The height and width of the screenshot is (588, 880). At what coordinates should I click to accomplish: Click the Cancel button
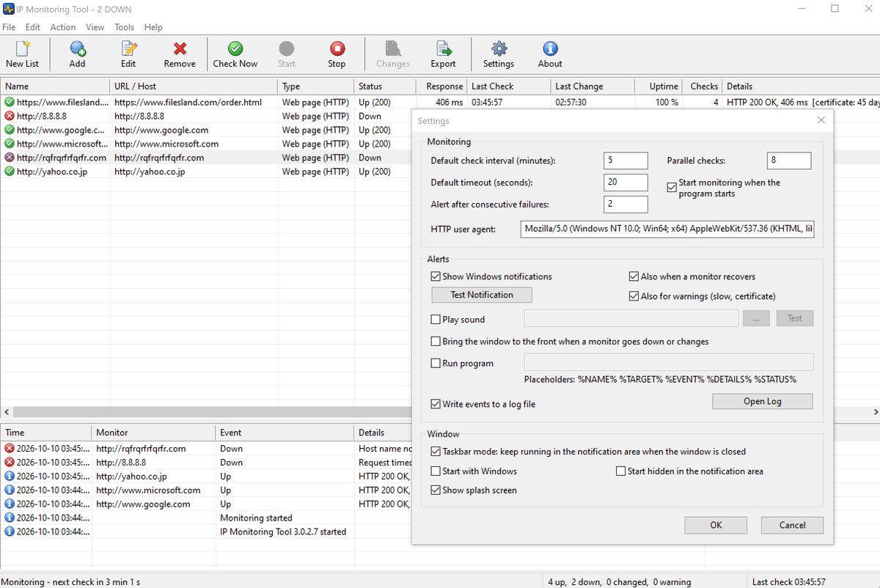[792, 525]
